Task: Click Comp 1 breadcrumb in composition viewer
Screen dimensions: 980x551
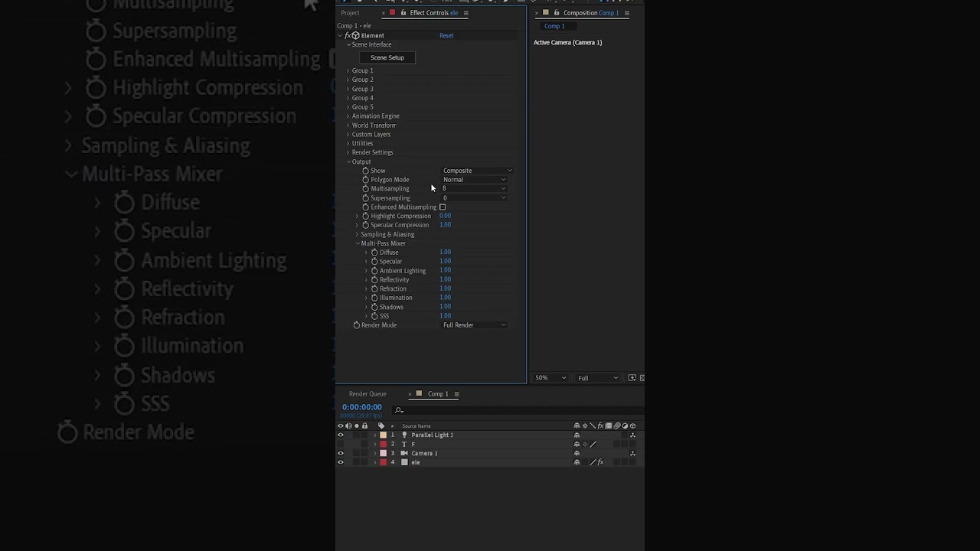Action: [554, 26]
